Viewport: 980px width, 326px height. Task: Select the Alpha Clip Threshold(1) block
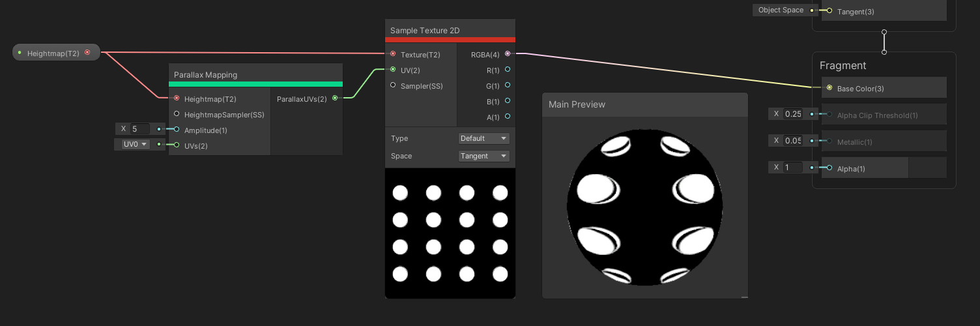pyautogui.click(x=884, y=114)
